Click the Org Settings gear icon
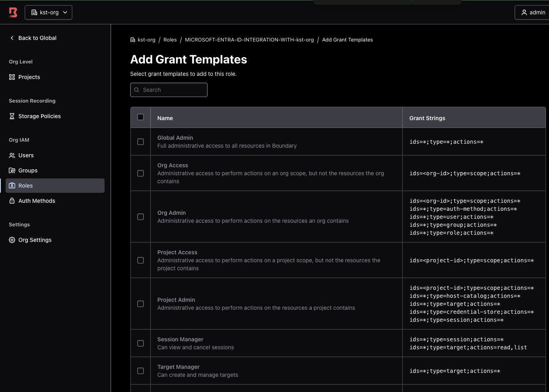This screenshot has width=549, height=392. click(12, 240)
